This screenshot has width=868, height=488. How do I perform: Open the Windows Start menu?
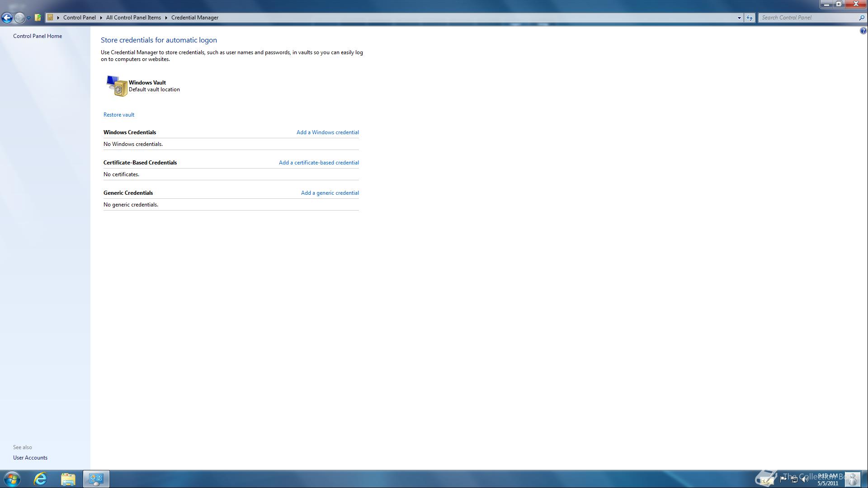coord(12,479)
